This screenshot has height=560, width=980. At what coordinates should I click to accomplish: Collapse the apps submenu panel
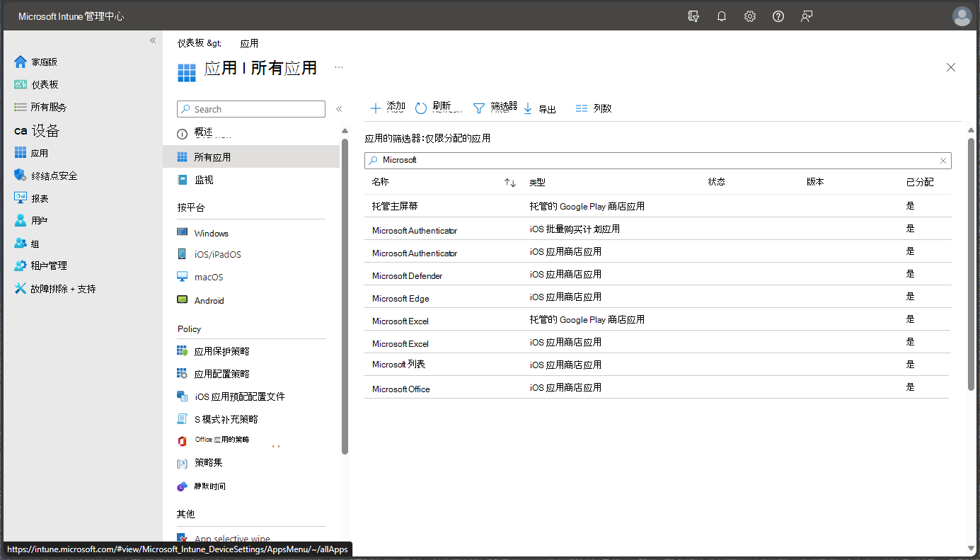[x=339, y=109]
